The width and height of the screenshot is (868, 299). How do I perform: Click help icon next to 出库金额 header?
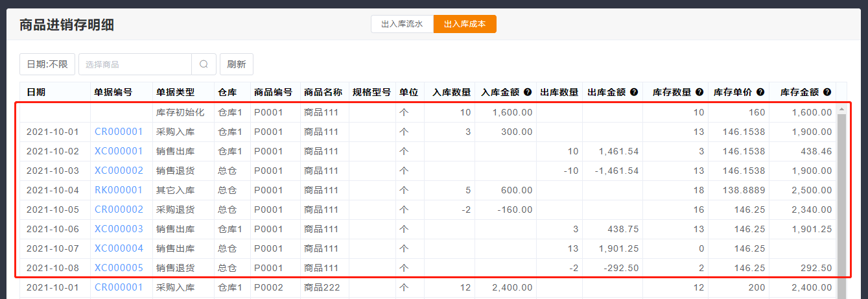click(634, 92)
